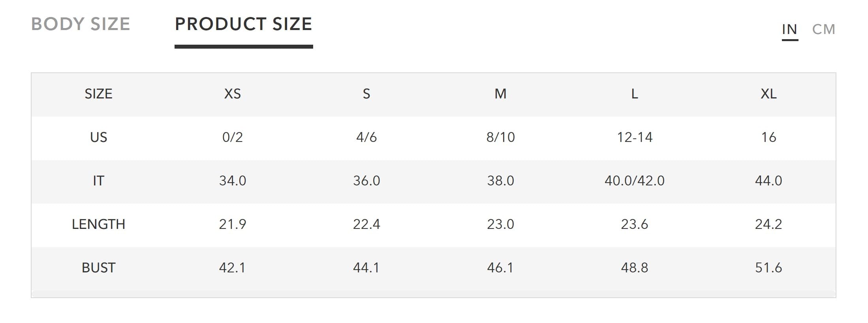Click the US row label
868x323 pixels.
98,138
